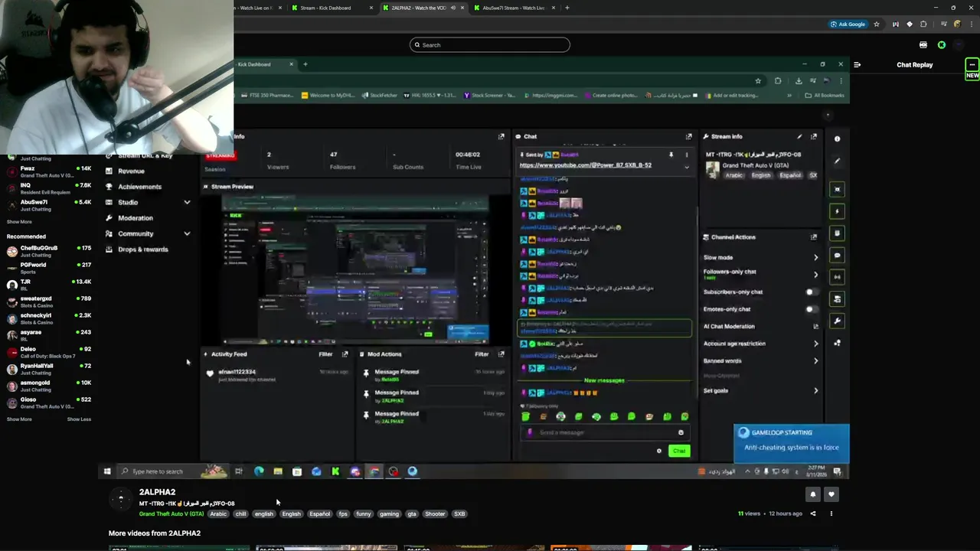The image size is (980, 551).
Task: Click the Kick app icon on the taskbar
Action: tap(335, 471)
